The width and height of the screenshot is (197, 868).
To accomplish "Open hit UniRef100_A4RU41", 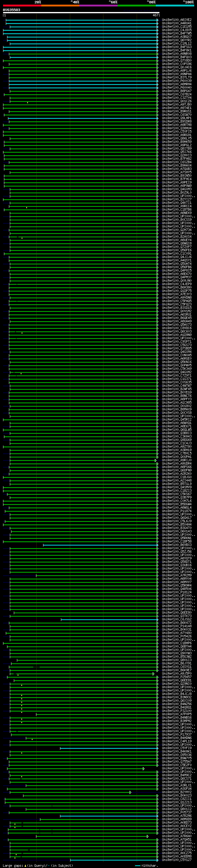I will [177, 23].
